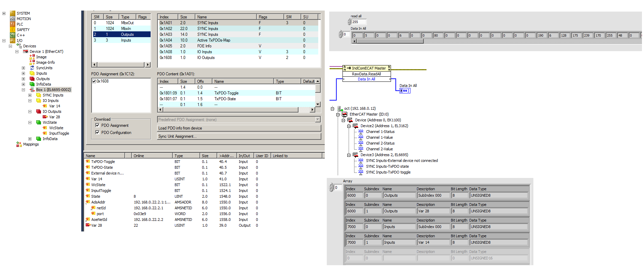644x271 pixels.
Task: Click the SAFETY node icon
Action: click(13, 30)
